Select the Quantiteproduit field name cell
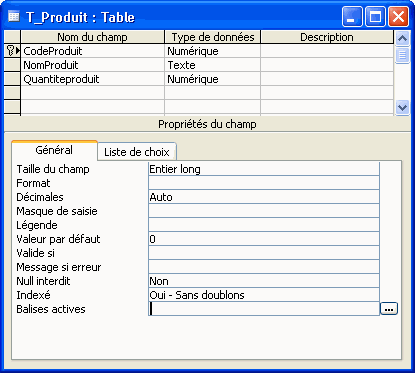This screenshot has height=373, width=415. coord(92,79)
